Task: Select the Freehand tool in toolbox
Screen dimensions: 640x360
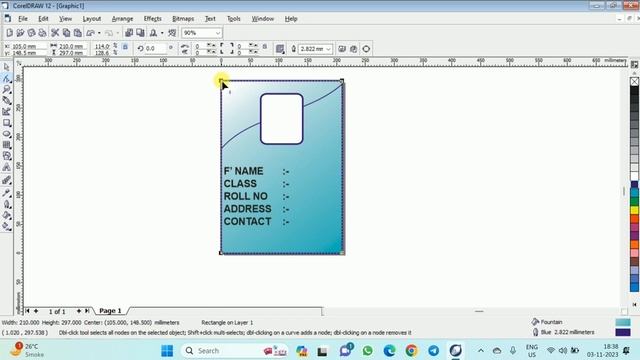Action: tap(7, 100)
